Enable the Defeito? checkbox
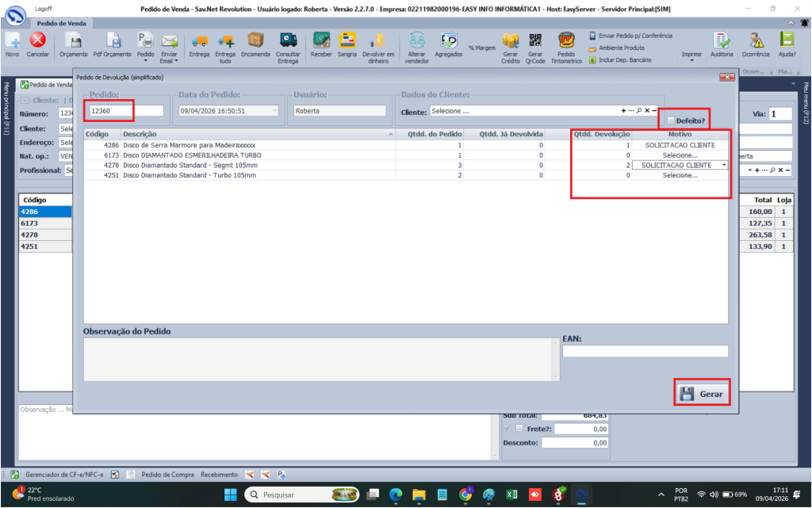The image size is (812, 508). coord(671,120)
